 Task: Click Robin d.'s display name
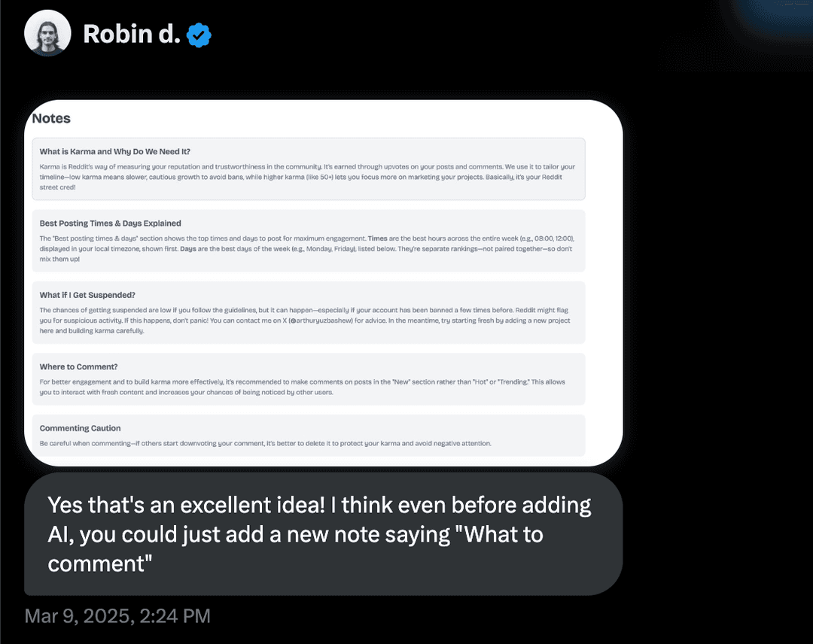point(132,33)
